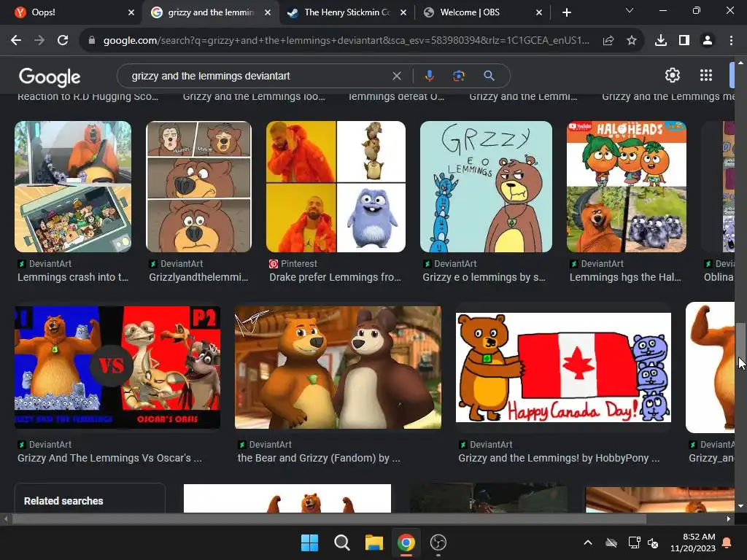This screenshot has width=747, height=560.
Task: Submit search with magnifier icon
Action: point(489,76)
